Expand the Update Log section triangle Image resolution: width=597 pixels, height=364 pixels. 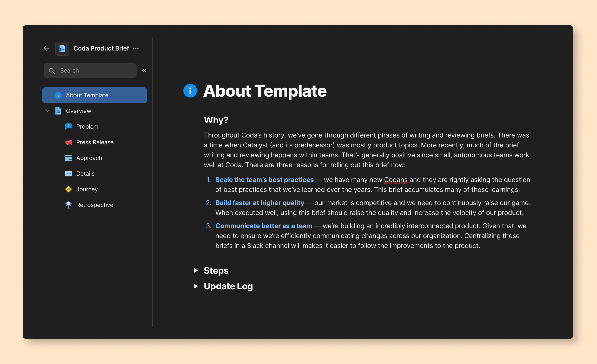coord(196,286)
